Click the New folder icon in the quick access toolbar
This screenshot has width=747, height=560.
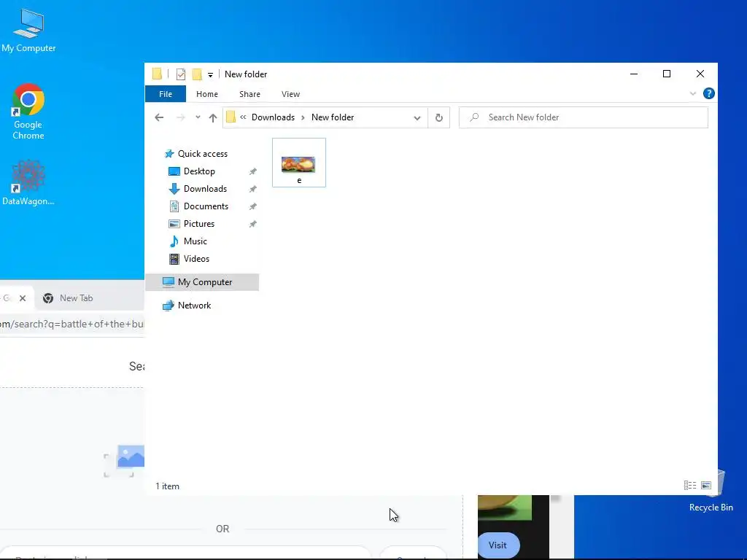197,74
